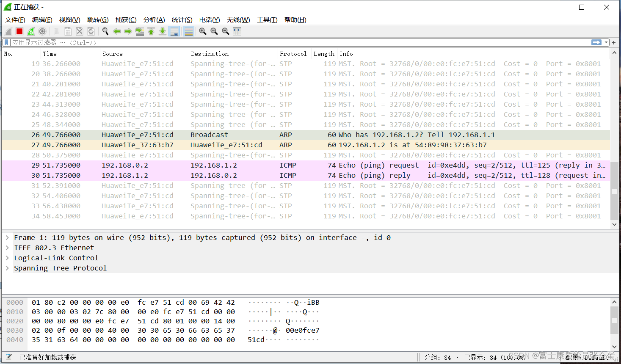Jump to the first packet icon
The width and height of the screenshot is (621, 364).
(151, 31)
